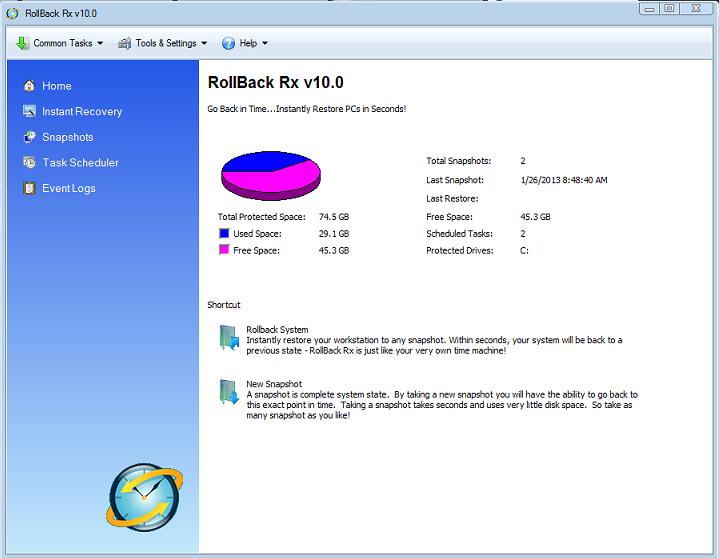This screenshot has width=719, height=558.
Task: Launch the New Snapshot shortcut
Action: 274,384
